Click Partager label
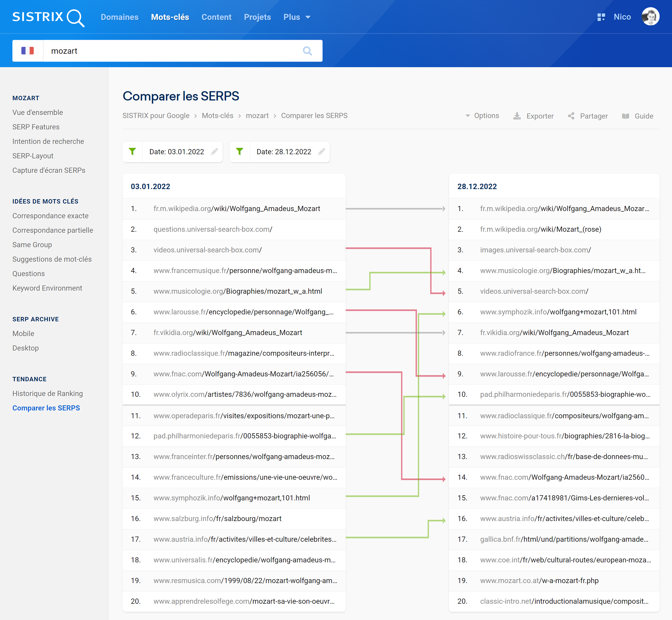This screenshot has height=620, width=672. pyautogui.click(x=594, y=116)
